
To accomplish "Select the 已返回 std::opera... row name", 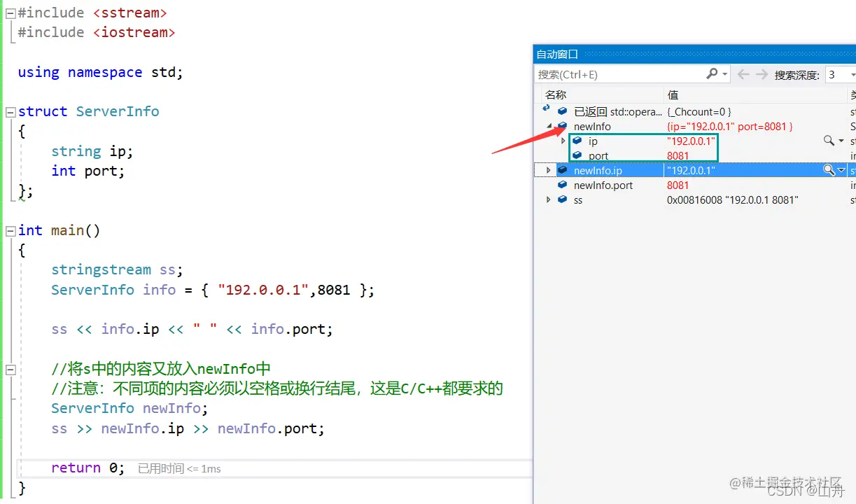I will point(617,112).
